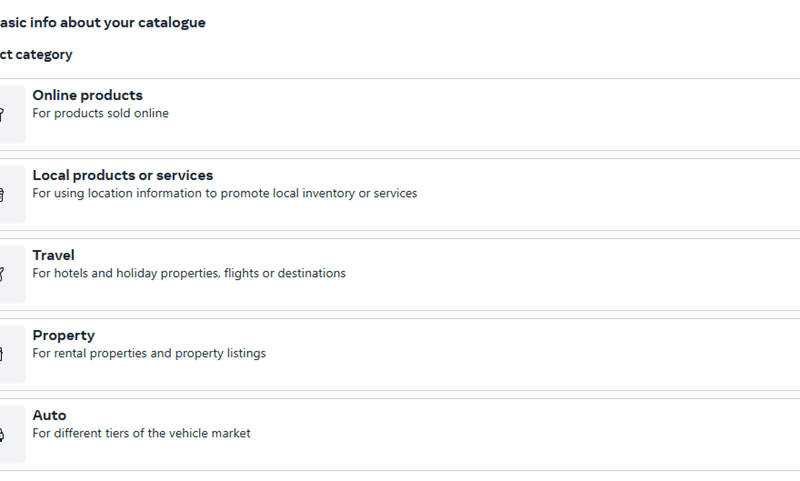The height and width of the screenshot is (481, 800).
Task: Click the 'info about your catalogue' heading
Action: click(x=102, y=23)
